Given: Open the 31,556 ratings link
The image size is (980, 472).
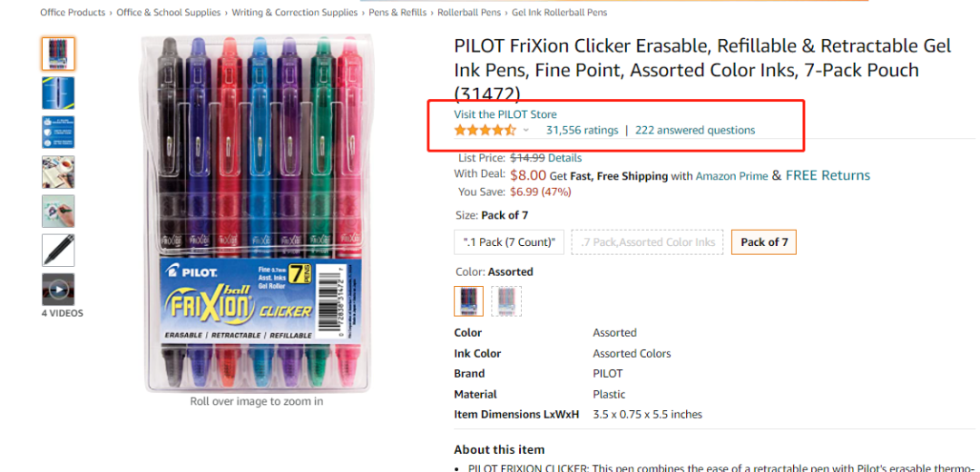Looking at the screenshot, I should [582, 130].
